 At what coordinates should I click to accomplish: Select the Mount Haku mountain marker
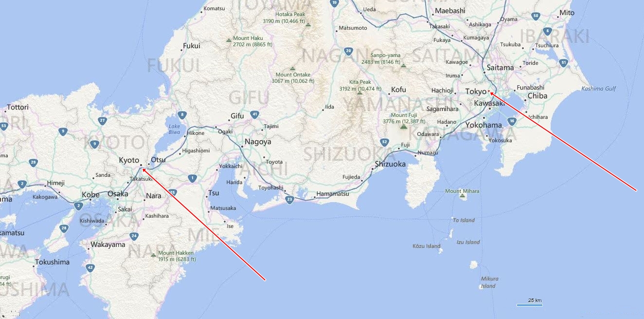point(229,40)
